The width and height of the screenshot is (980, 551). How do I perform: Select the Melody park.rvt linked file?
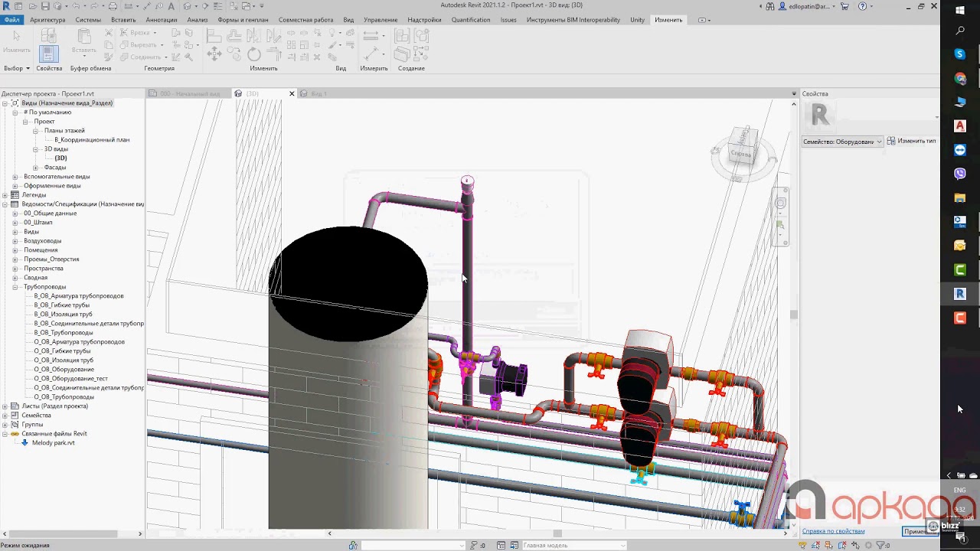point(54,443)
